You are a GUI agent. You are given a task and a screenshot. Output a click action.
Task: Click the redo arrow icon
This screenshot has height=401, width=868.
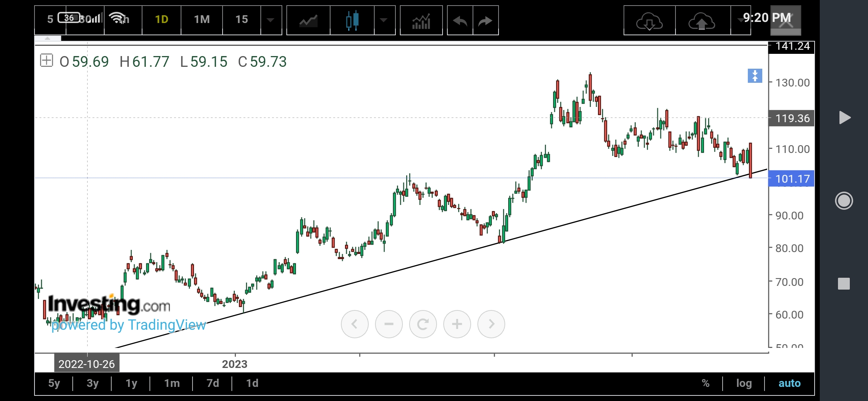(485, 20)
